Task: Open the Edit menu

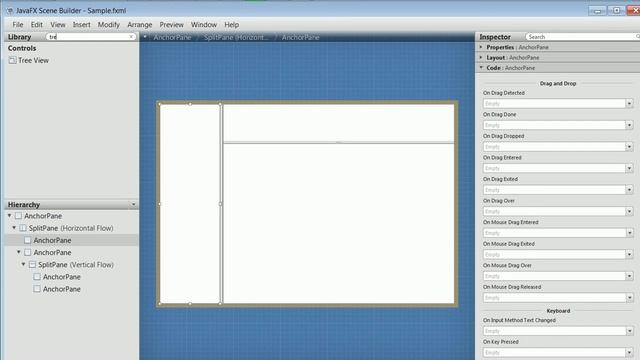Action: [x=36, y=25]
